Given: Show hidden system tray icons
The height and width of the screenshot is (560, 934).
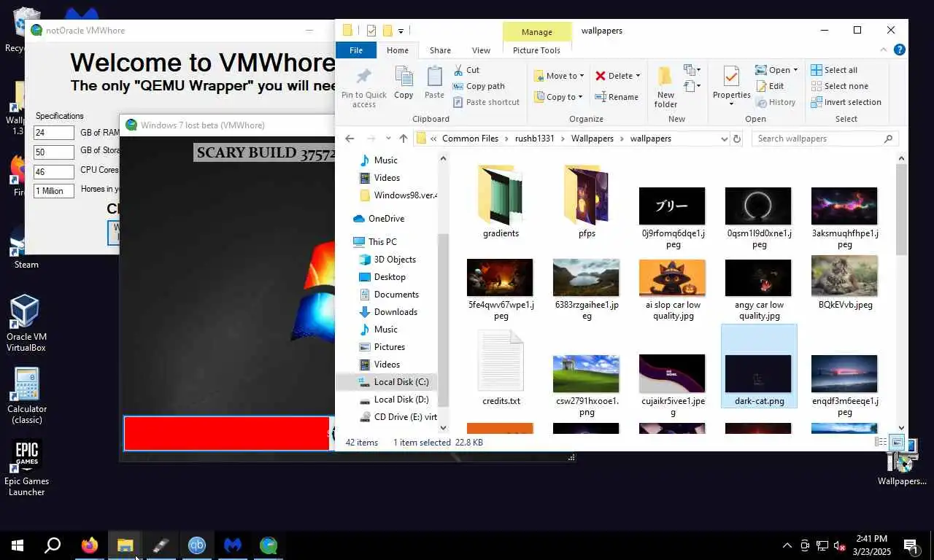Looking at the screenshot, I should click(787, 545).
